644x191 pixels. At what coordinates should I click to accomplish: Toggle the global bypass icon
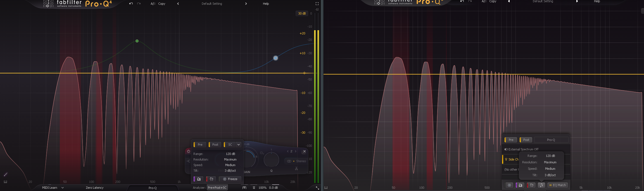[244, 188]
